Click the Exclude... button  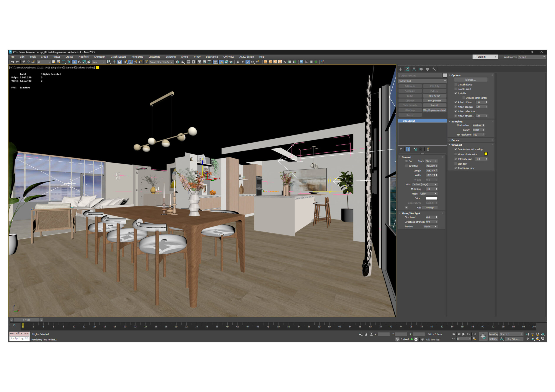pyautogui.click(x=470, y=80)
